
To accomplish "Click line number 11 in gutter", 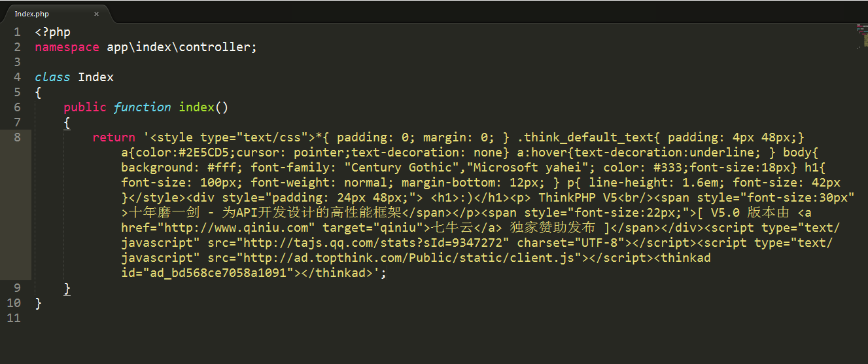I will coord(14,318).
